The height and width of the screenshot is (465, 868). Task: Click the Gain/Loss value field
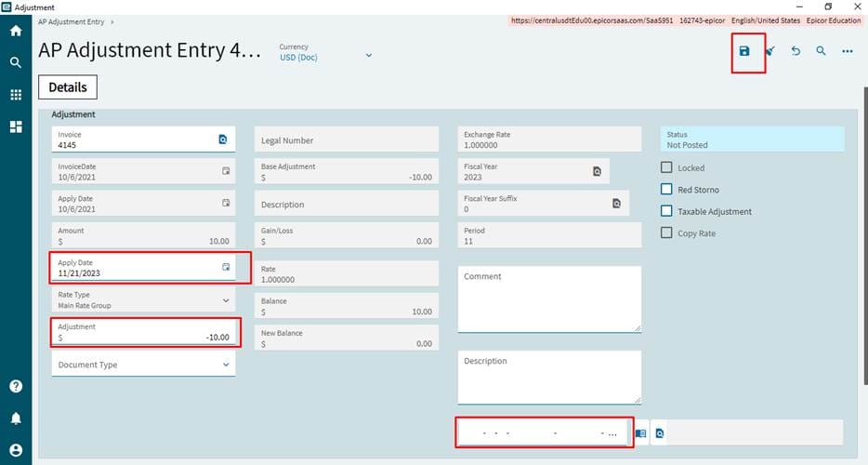point(347,235)
